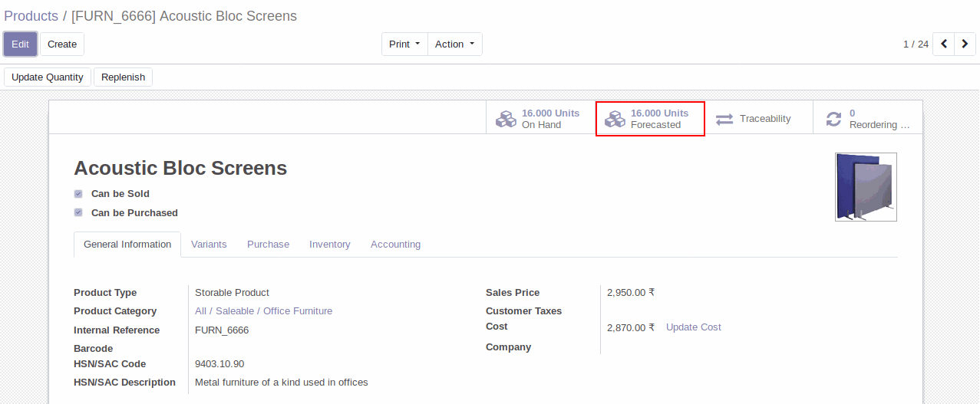Go to previous product record arrow
Image resolution: width=980 pixels, height=404 pixels.
[x=944, y=44]
